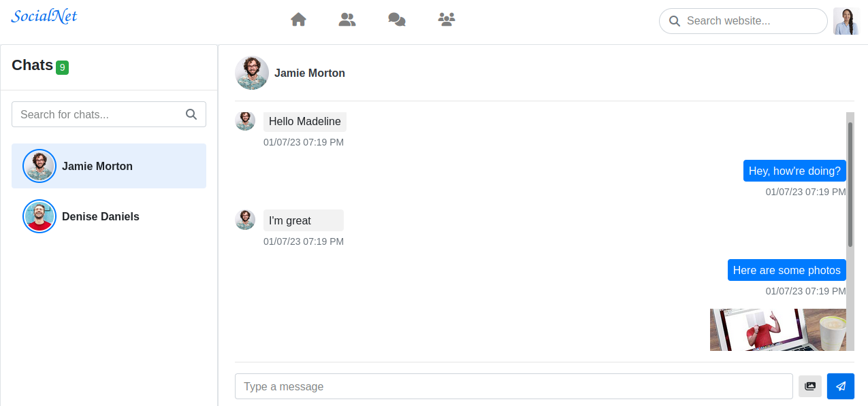Image resolution: width=868 pixels, height=406 pixels.
Task: Select the Jamie Morton chat
Action: 109,166
